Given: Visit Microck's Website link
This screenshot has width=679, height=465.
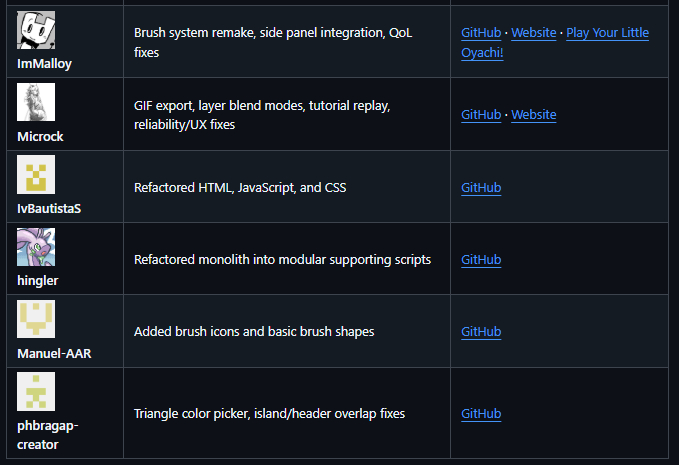Looking at the screenshot, I should click(534, 115).
